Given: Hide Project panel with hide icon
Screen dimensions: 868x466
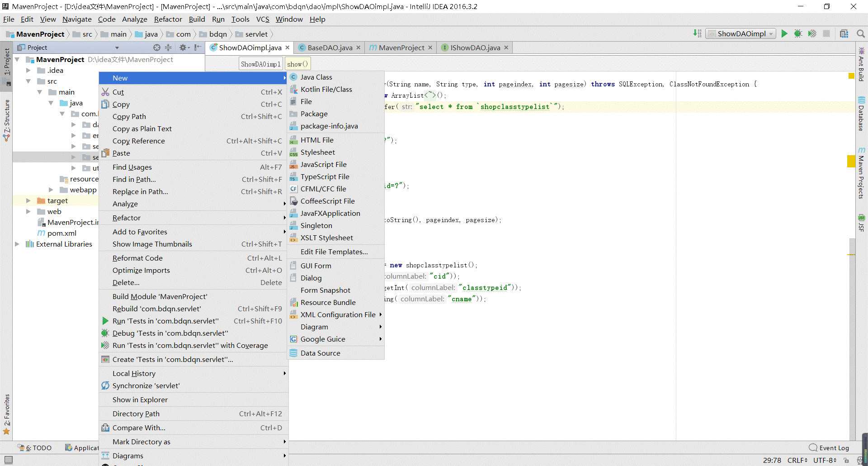Looking at the screenshot, I should [198, 48].
